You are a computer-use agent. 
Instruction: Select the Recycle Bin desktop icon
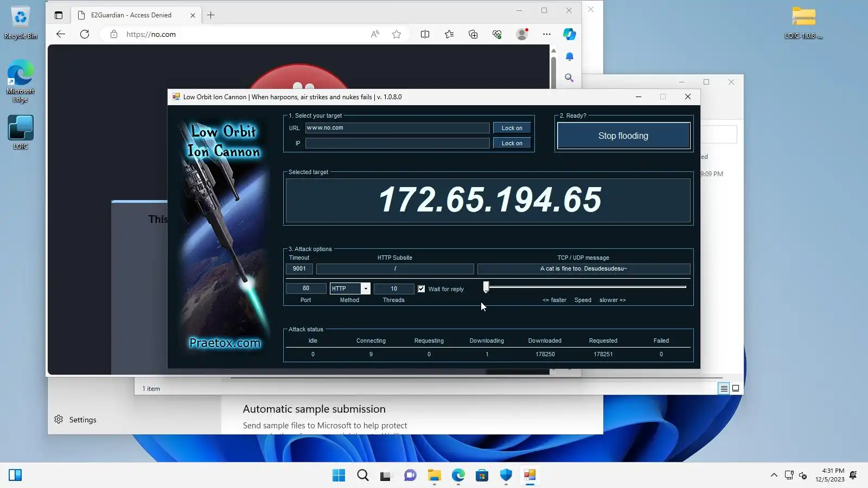coord(21,23)
